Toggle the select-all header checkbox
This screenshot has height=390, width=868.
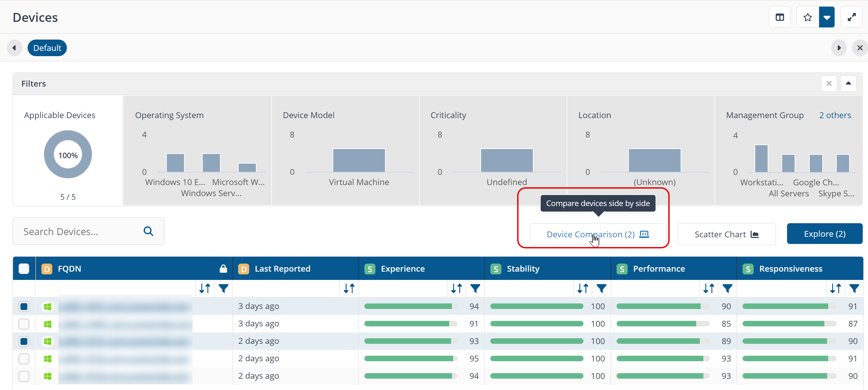(24, 269)
